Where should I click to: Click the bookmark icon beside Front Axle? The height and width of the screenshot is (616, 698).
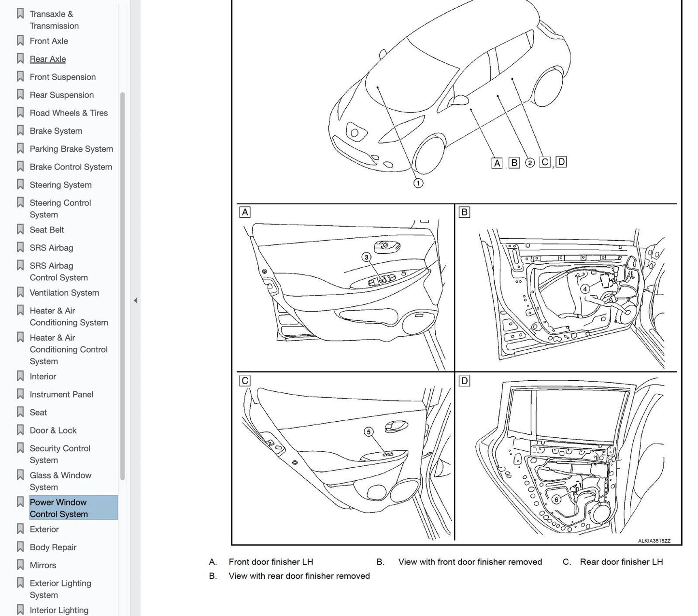pyautogui.click(x=20, y=41)
